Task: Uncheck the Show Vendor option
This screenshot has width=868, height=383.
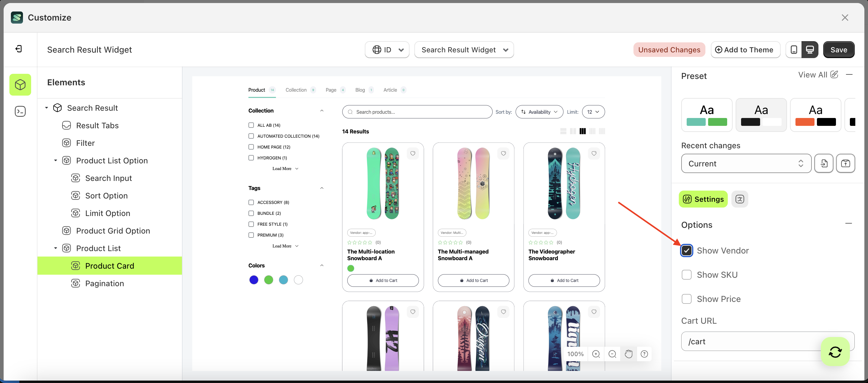Action: coord(687,250)
